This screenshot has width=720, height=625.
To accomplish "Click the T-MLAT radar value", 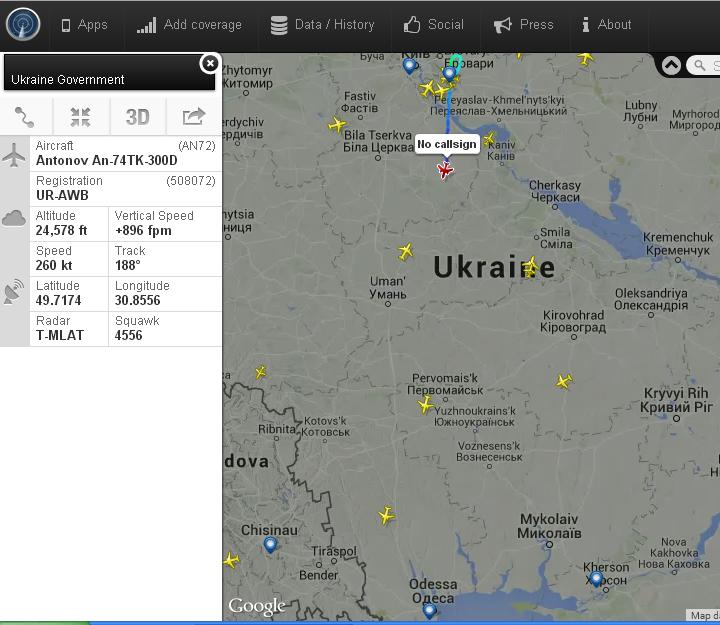I will pos(60,335).
